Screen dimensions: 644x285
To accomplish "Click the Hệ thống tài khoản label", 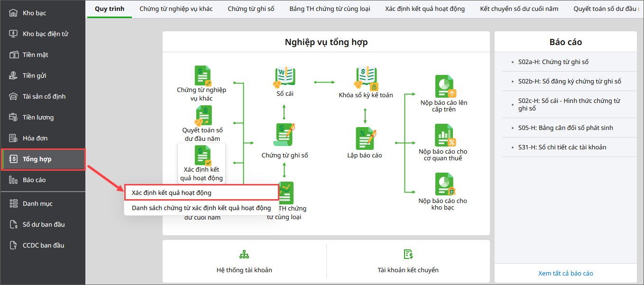I will (244, 270).
